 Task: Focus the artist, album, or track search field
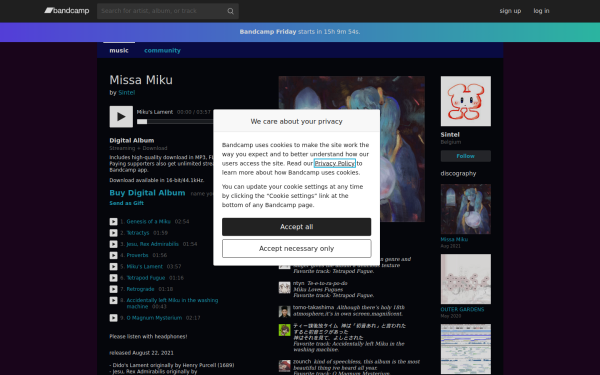[168, 11]
